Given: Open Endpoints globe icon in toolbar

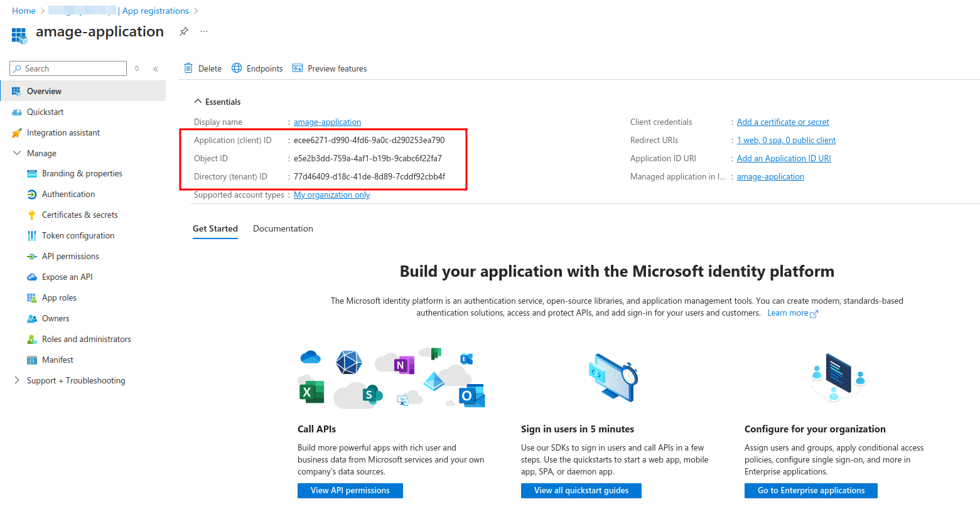Looking at the screenshot, I should tap(237, 68).
